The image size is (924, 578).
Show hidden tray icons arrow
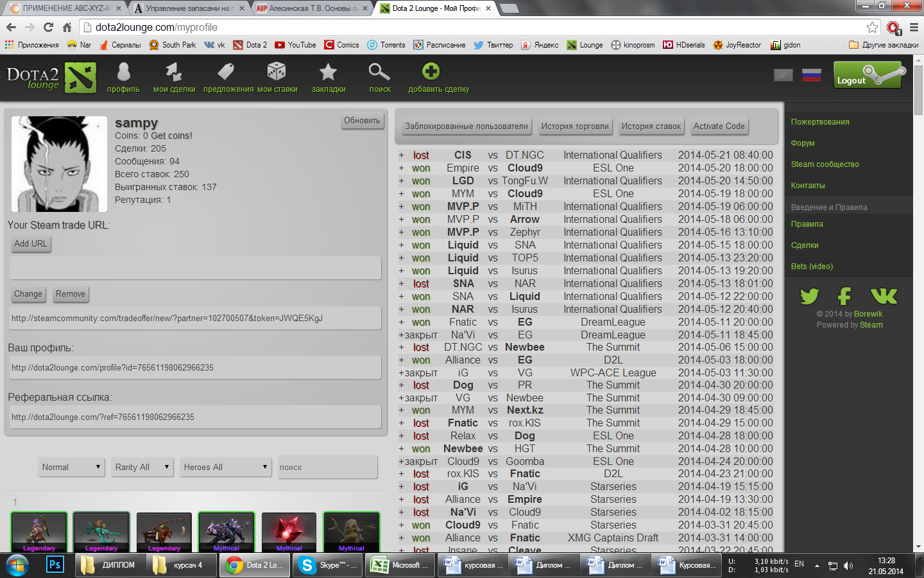click(817, 566)
